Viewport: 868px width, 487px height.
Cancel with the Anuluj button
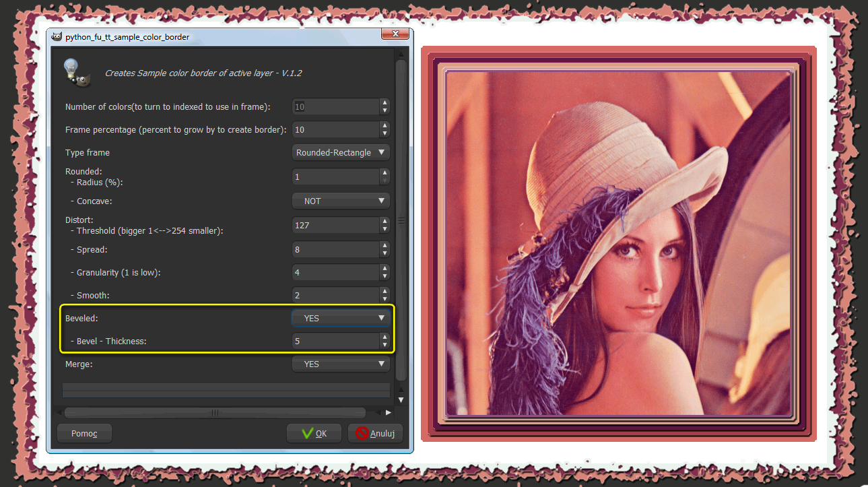(x=375, y=433)
